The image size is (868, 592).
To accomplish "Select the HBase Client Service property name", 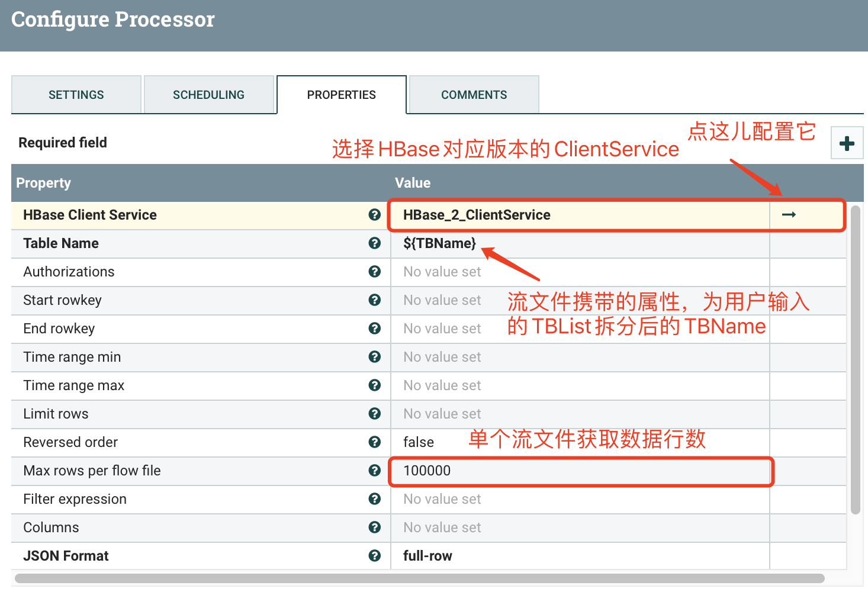I will point(90,215).
